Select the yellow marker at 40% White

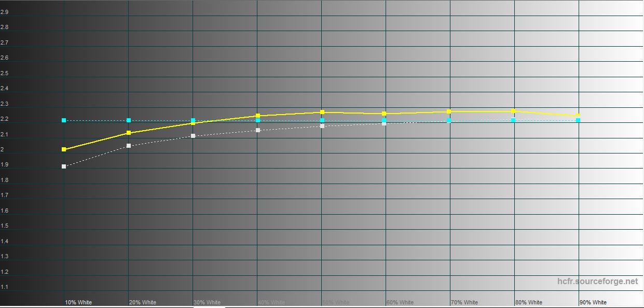tap(258, 116)
